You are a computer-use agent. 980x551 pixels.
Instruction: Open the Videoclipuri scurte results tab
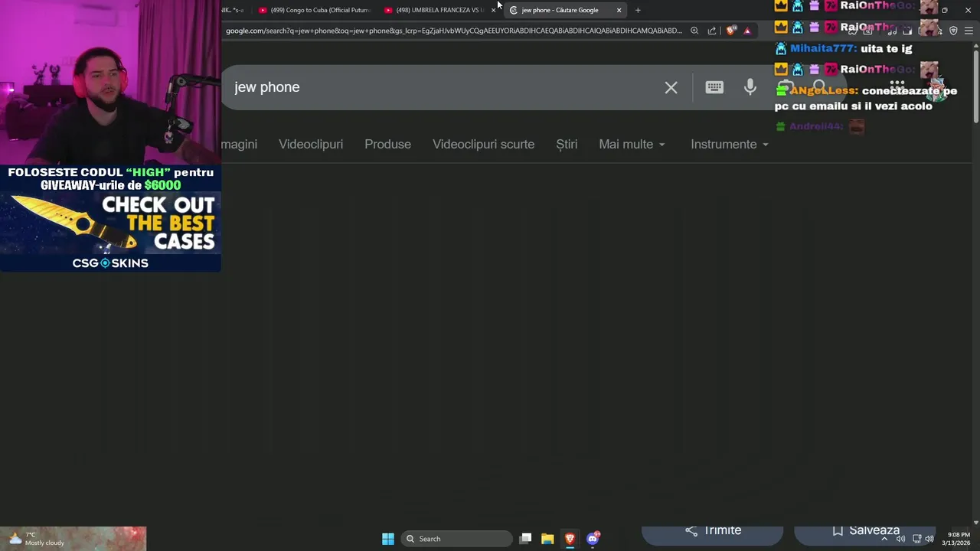coord(483,144)
